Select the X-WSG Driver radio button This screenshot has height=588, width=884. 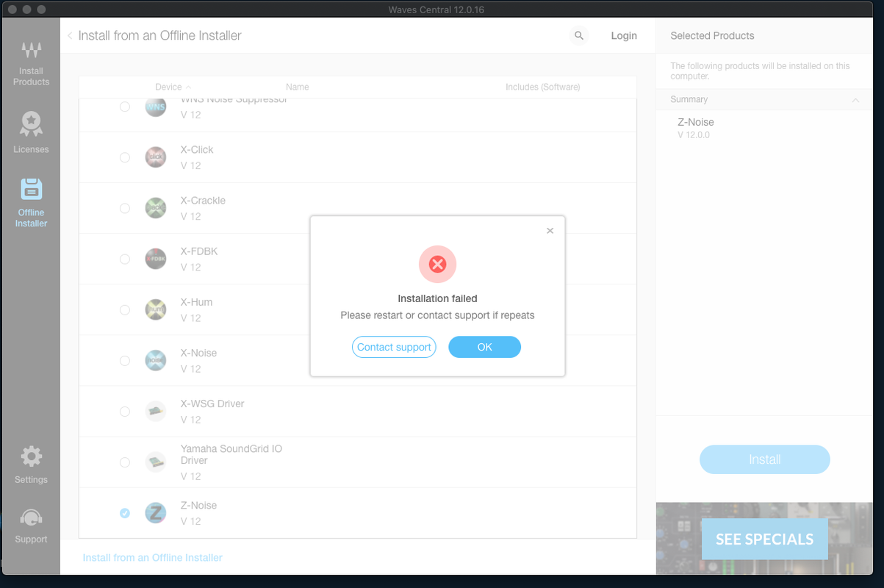pos(125,411)
